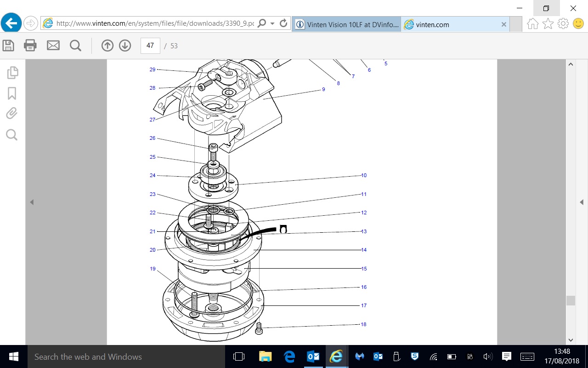This screenshot has height=368, width=588.
Task: Click the browser Back button
Action: click(x=11, y=23)
